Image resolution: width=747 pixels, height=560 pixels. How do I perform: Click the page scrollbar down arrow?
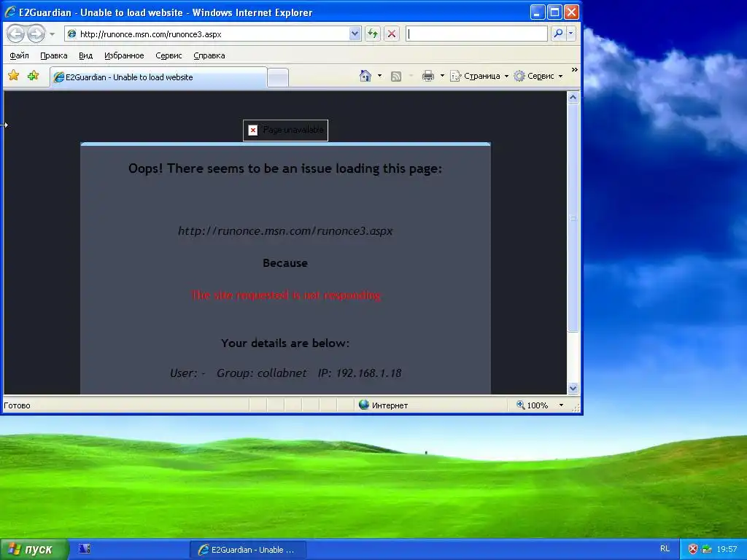tap(573, 388)
